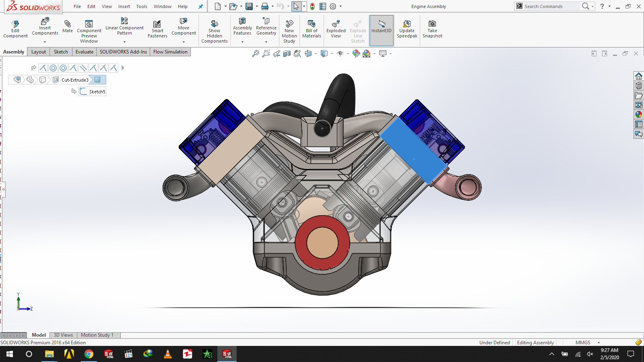Open the Section View tool

[x=287, y=53]
